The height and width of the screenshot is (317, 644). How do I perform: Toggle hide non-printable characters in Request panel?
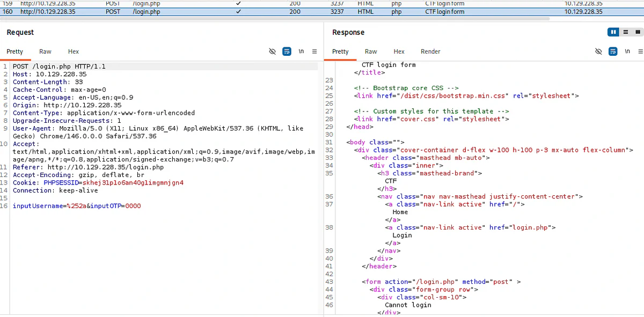pyautogui.click(x=272, y=51)
